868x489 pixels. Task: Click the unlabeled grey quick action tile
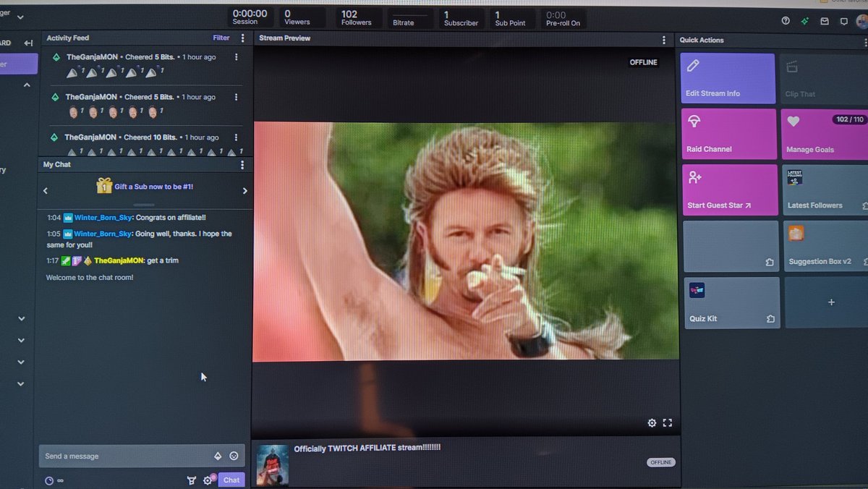point(731,246)
